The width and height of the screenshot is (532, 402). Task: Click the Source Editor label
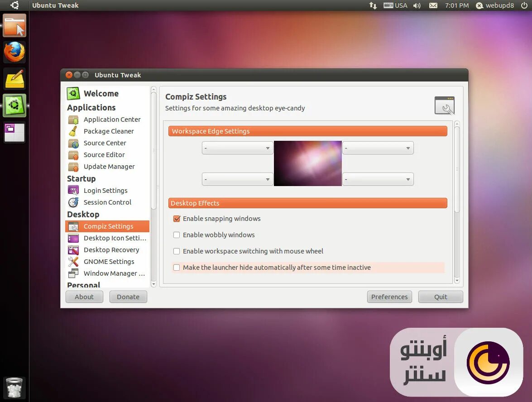coord(104,155)
